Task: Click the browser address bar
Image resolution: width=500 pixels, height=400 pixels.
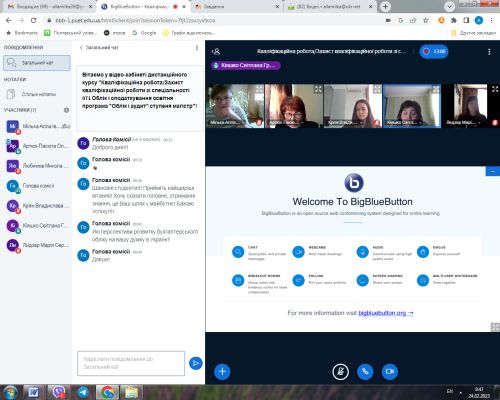Action: [213, 20]
